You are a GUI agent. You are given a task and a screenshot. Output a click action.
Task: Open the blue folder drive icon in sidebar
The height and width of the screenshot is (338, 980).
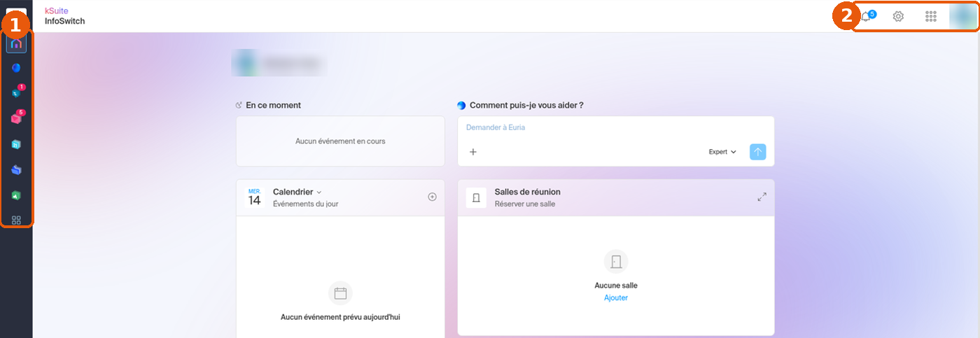point(17,170)
